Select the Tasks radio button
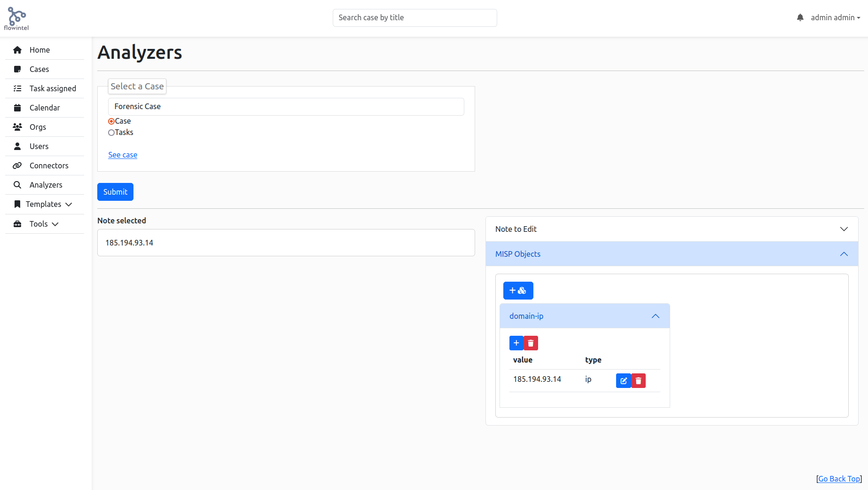This screenshot has height=490, width=868. 111,133
